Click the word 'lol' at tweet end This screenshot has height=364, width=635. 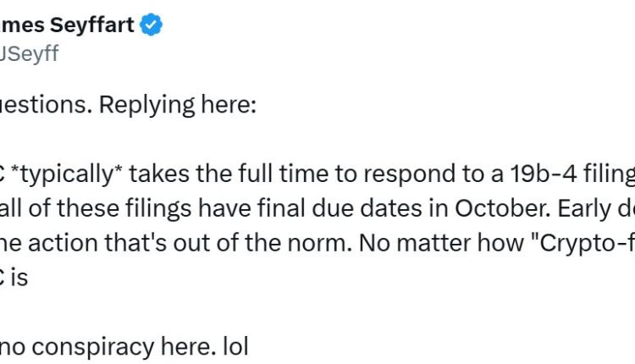tap(232, 345)
